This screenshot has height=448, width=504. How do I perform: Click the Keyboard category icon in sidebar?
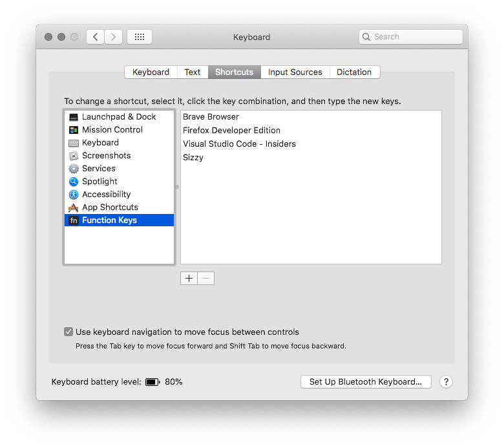click(74, 143)
